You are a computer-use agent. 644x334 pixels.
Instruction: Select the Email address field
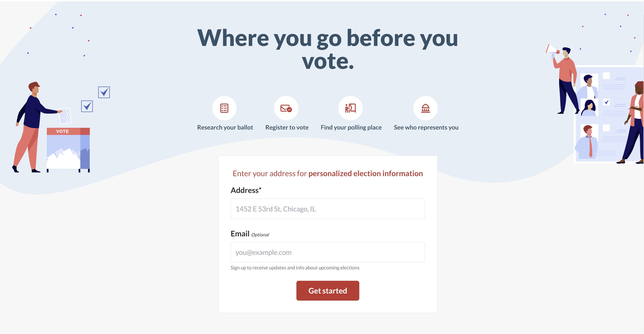pyautogui.click(x=327, y=252)
